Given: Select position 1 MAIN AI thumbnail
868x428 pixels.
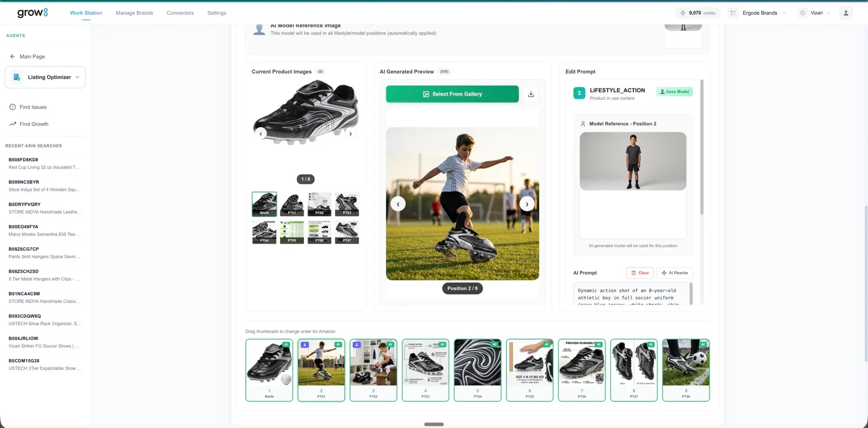Looking at the screenshot, I should click(269, 370).
